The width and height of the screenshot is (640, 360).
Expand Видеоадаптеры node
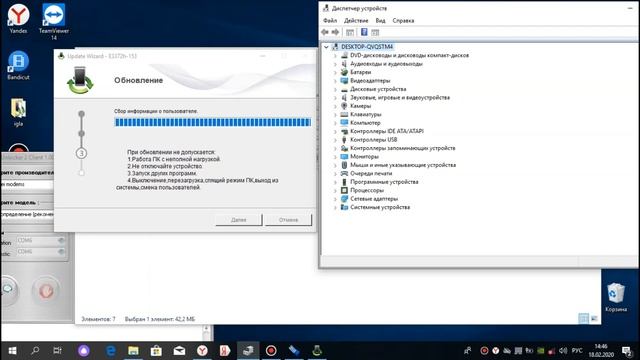pos(335,81)
